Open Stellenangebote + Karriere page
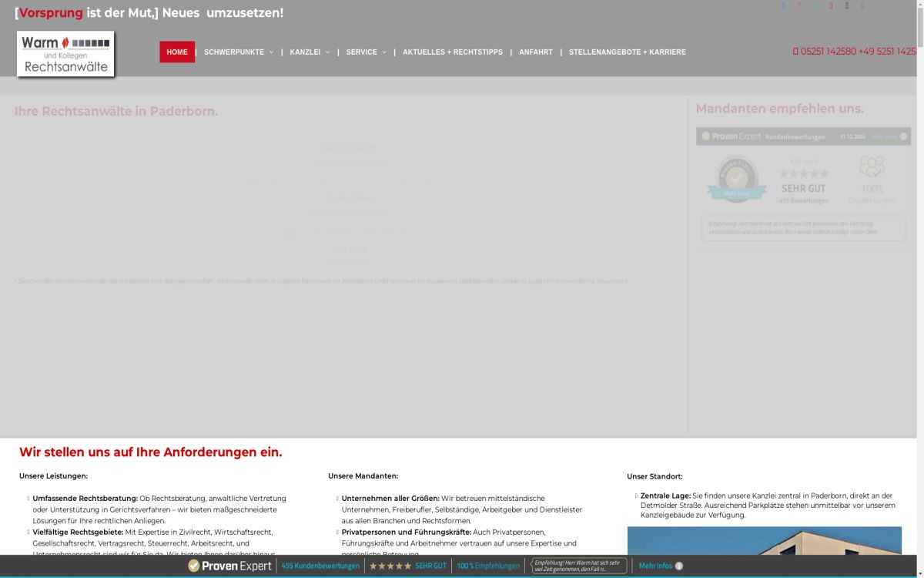This screenshot has height=578, width=924. point(627,52)
